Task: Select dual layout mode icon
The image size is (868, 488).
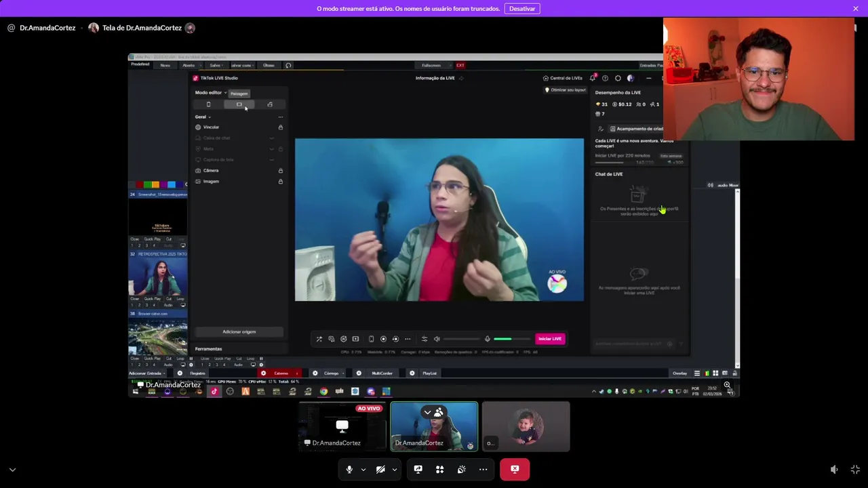Action: pos(270,104)
